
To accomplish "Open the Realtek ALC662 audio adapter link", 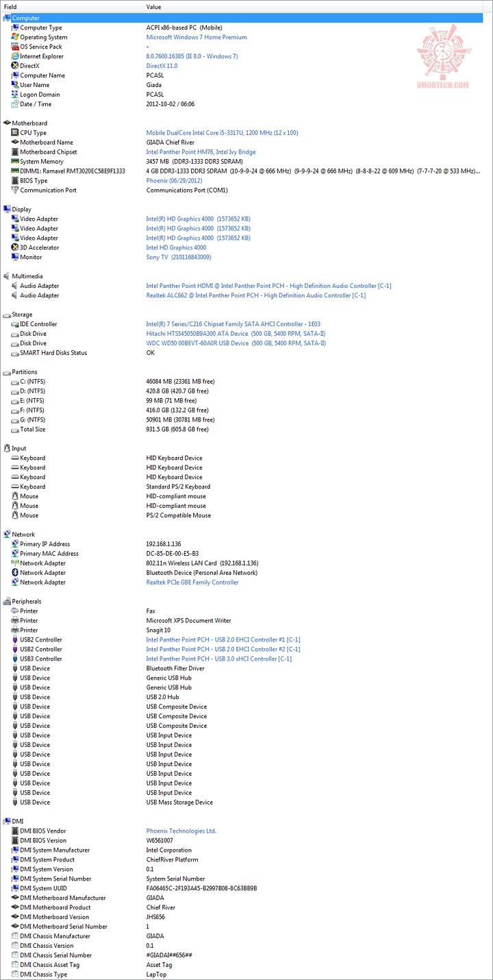I will [256, 295].
